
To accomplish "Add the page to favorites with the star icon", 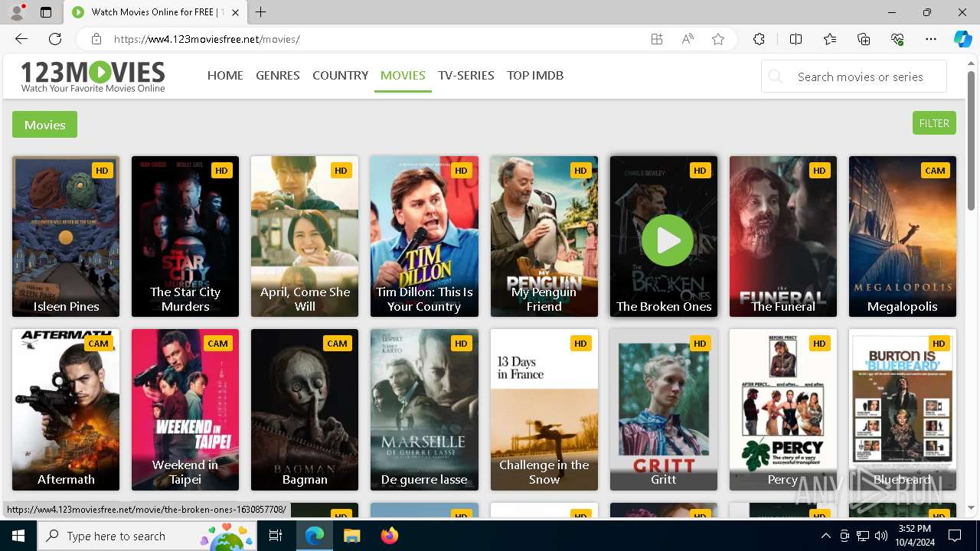I will (718, 39).
